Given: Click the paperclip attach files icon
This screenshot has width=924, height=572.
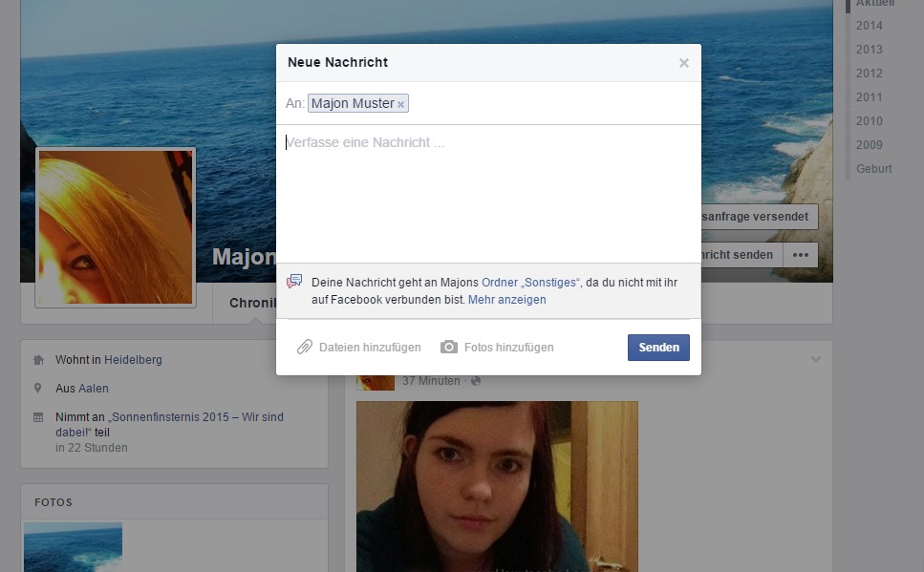Looking at the screenshot, I should coord(305,348).
